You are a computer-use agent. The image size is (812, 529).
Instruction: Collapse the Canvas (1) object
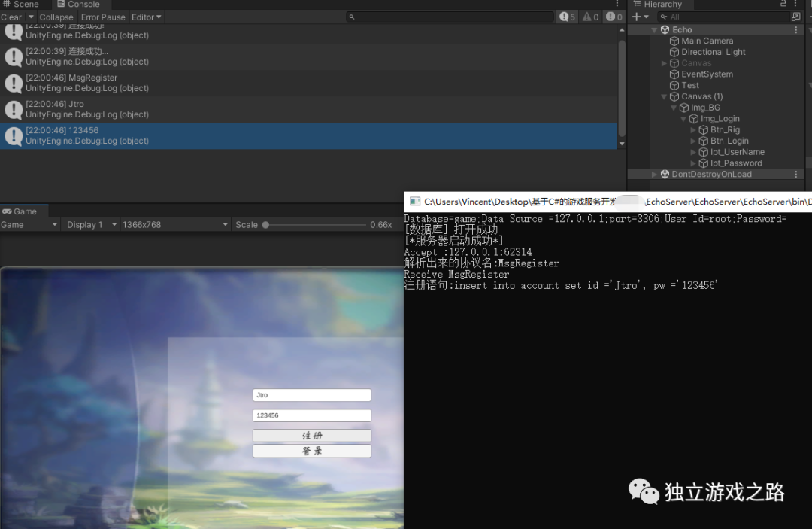664,97
